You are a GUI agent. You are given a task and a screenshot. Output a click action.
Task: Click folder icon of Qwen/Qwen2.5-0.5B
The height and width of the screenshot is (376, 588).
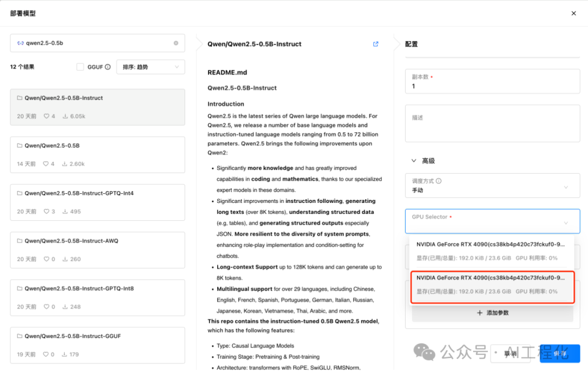point(20,145)
